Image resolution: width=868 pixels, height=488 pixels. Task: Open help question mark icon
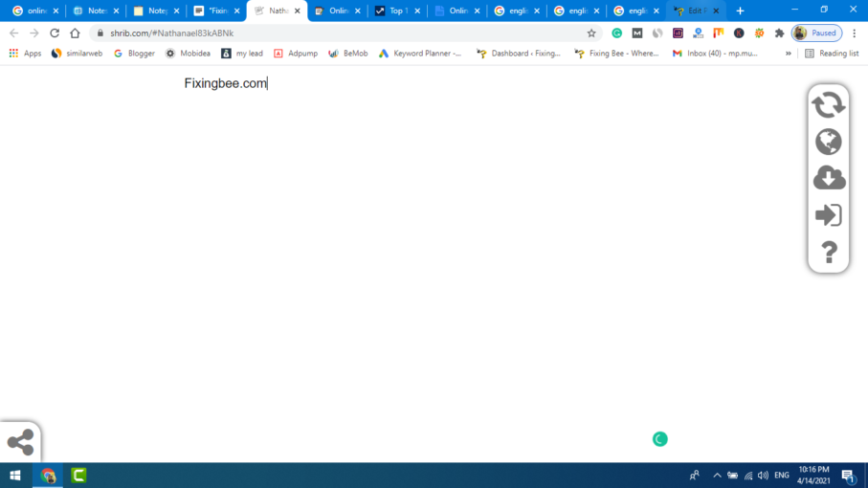829,253
